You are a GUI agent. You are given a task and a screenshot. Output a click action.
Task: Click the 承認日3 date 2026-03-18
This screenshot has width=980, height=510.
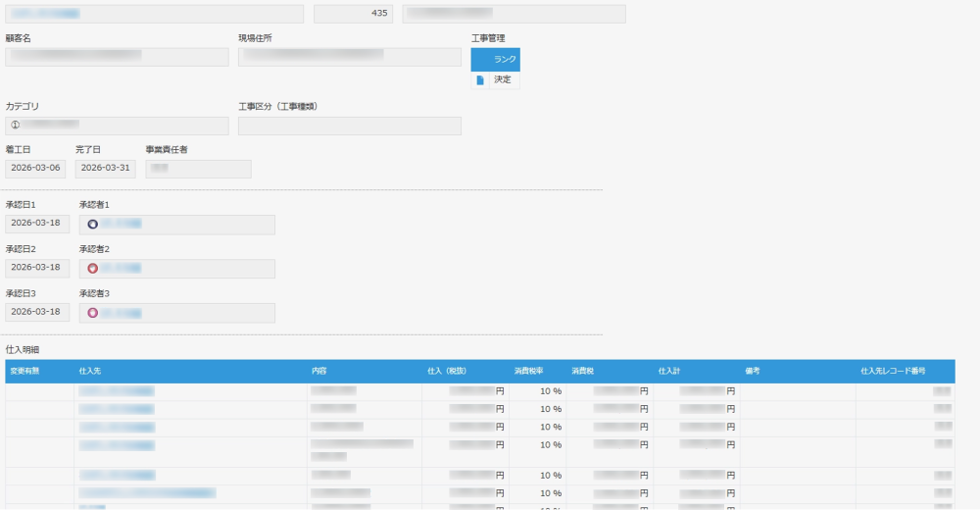pos(37,312)
